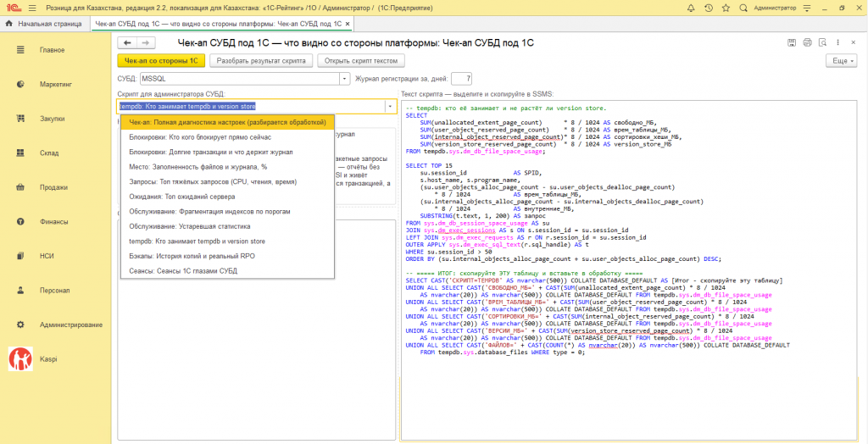Choose Запросы: Топ тяжёлых запросов option
The width and height of the screenshot is (868, 444).
(x=227, y=181)
